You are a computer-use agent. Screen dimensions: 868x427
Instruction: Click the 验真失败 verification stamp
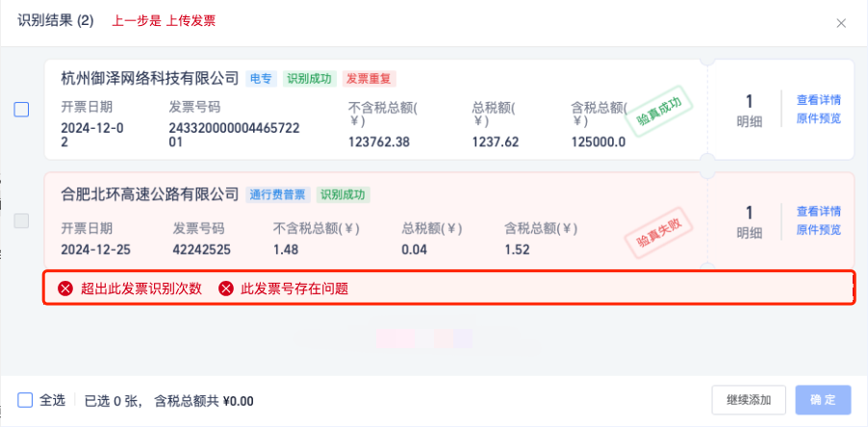tap(652, 236)
